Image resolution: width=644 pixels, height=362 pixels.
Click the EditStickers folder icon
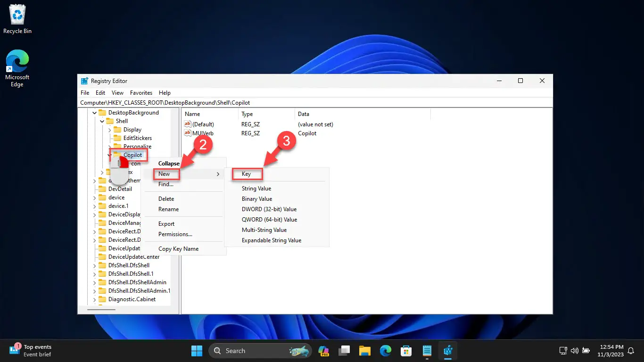coord(117,138)
